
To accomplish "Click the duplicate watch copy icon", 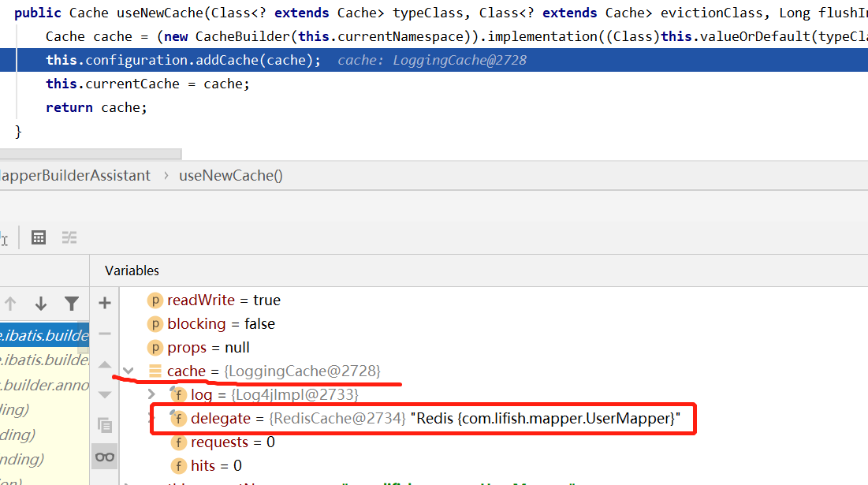I will point(105,425).
